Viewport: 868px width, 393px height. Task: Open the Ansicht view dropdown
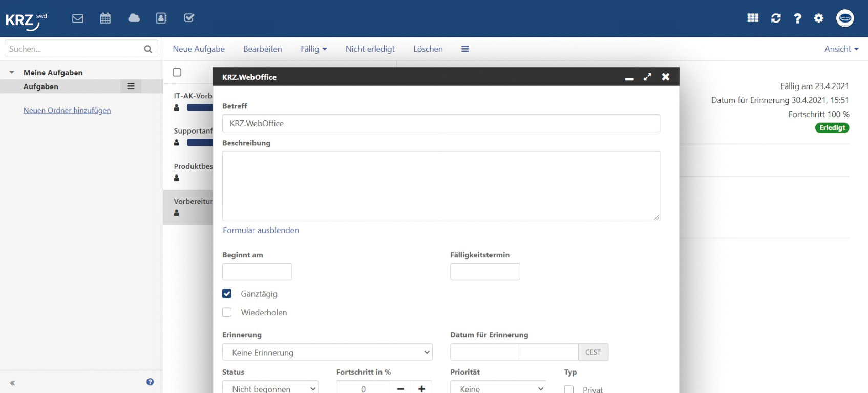841,49
